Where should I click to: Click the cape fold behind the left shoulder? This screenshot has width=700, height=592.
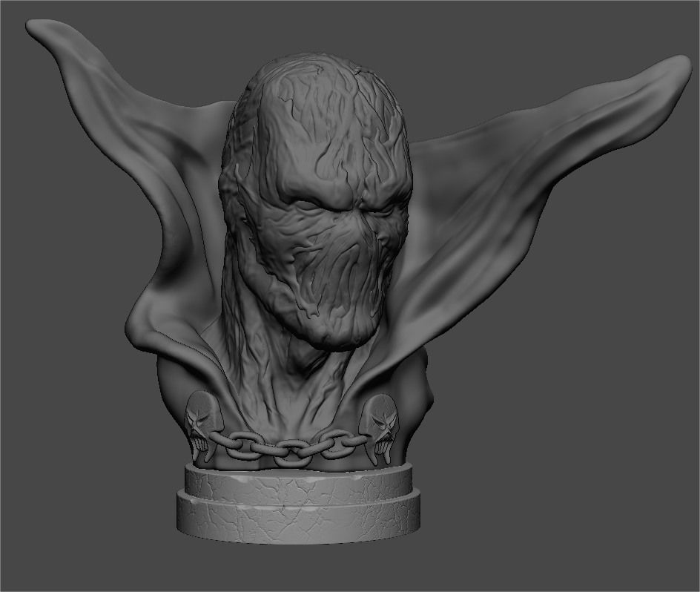point(171,297)
